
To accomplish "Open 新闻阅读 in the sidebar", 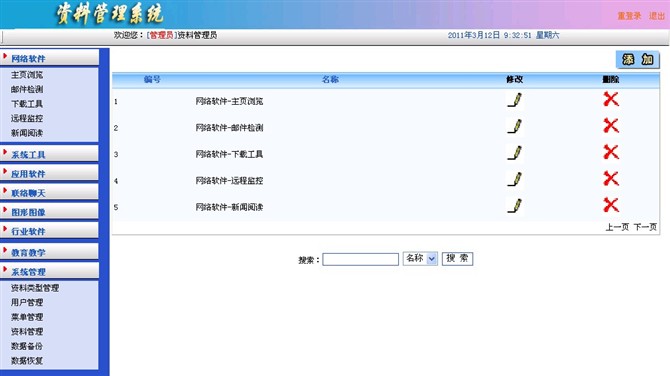I will [27, 133].
